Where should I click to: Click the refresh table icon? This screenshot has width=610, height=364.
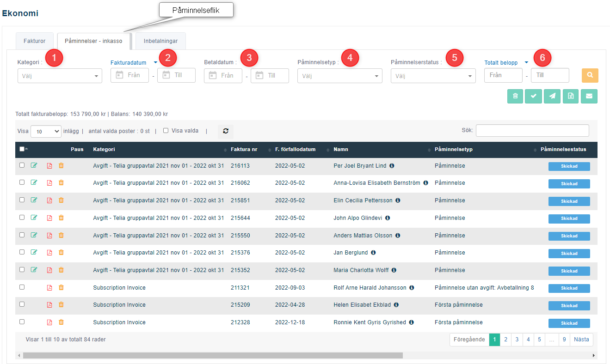[226, 131]
